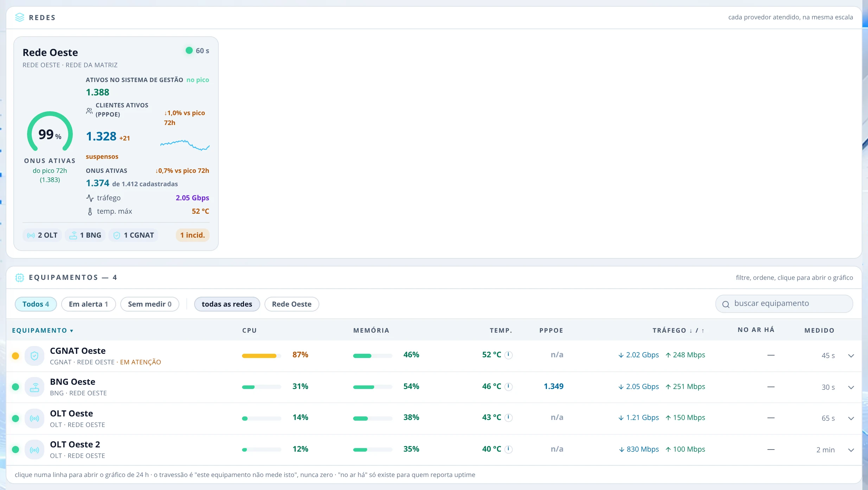Image resolution: width=868 pixels, height=490 pixels.
Task: Select the Em alerta 1 filter
Action: tap(89, 304)
